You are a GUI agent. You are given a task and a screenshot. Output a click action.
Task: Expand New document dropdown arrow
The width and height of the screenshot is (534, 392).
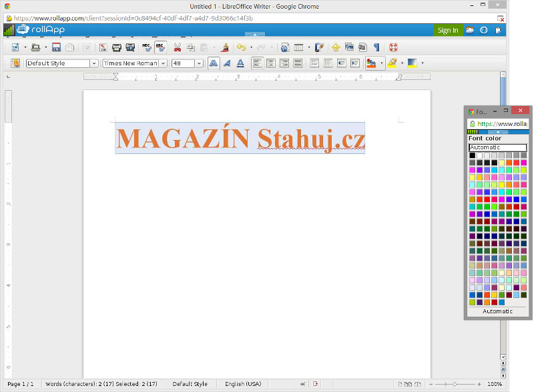(x=25, y=47)
